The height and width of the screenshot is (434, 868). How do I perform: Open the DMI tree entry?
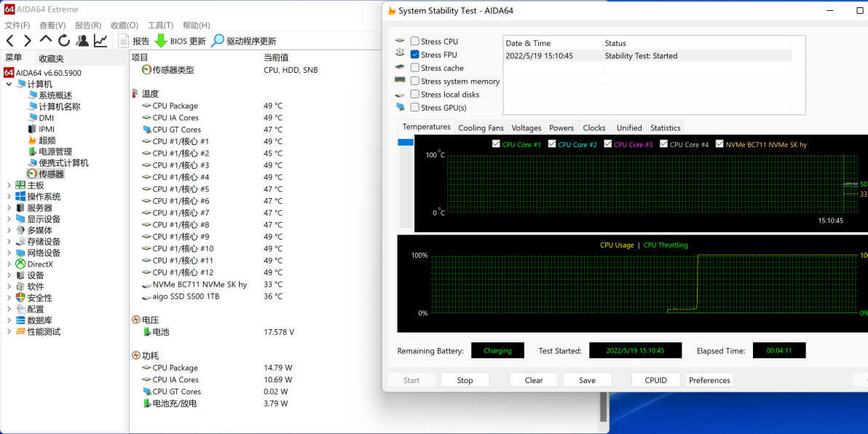[x=46, y=118]
